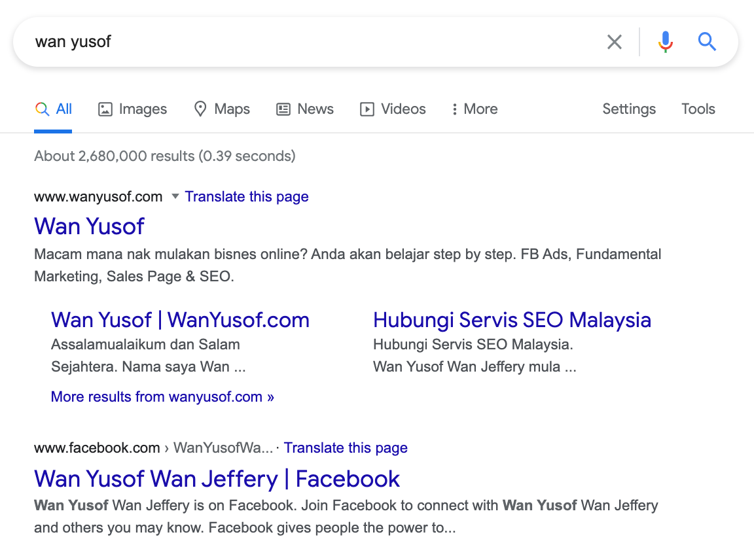
Task: Expand the More search categories menu
Action: point(475,109)
